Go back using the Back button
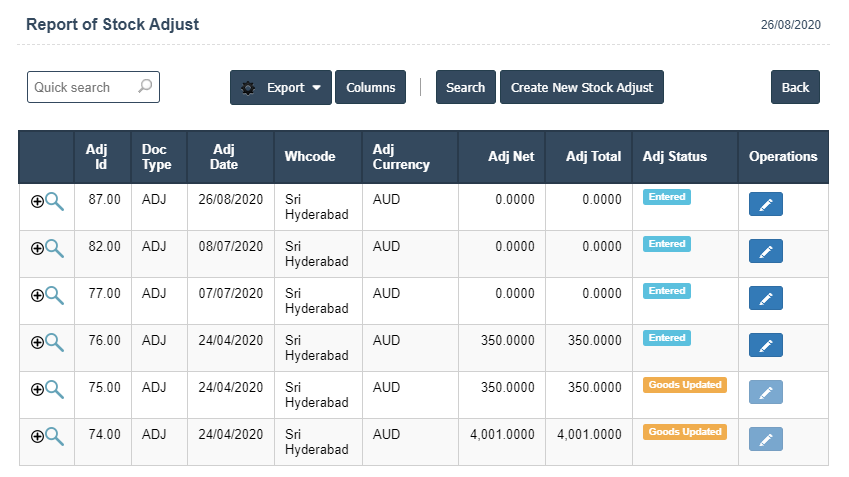Viewport: 849px width, 477px height. point(795,88)
